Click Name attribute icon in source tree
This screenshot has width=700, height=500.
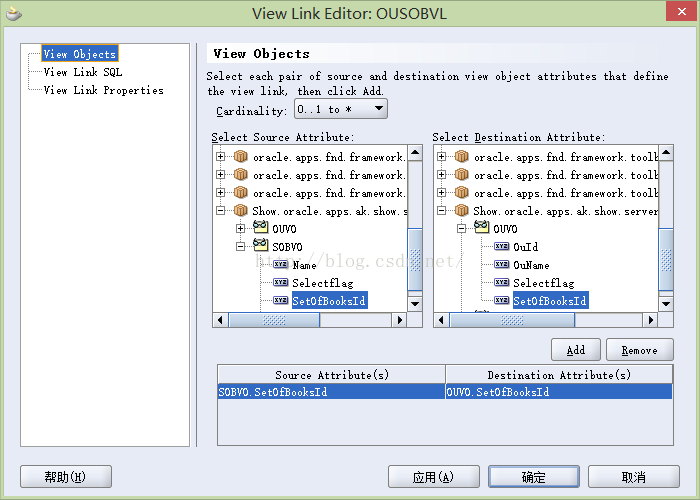pos(280,264)
